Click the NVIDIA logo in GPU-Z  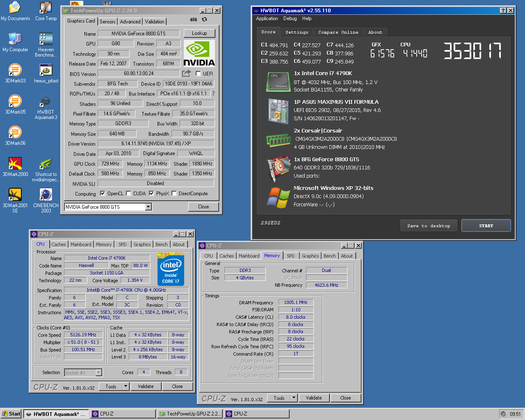click(199, 53)
